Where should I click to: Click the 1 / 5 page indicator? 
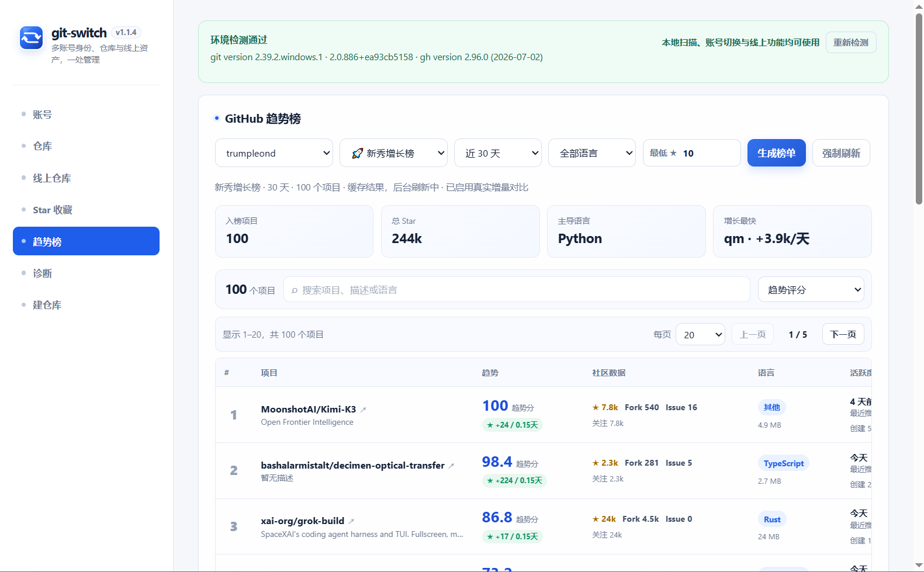click(798, 335)
